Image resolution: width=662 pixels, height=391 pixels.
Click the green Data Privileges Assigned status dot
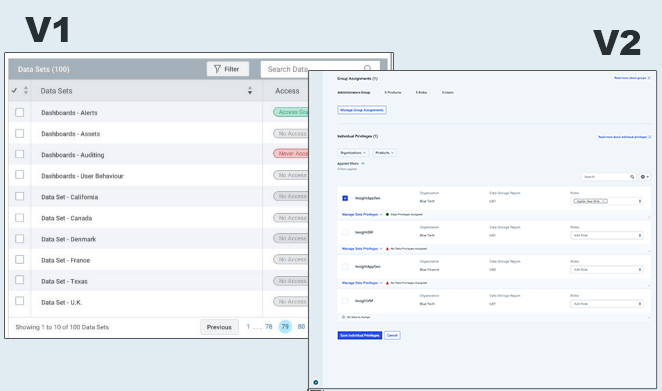[x=387, y=215]
